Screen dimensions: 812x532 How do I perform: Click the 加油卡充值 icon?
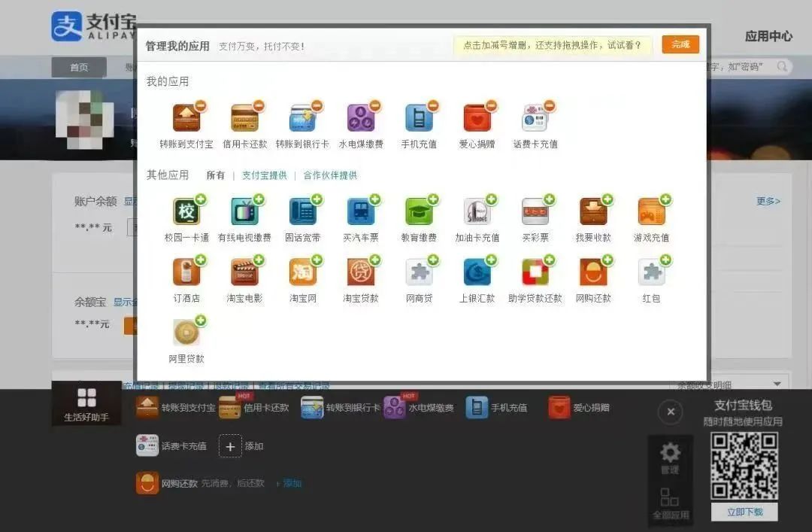[x=477, y=212]
